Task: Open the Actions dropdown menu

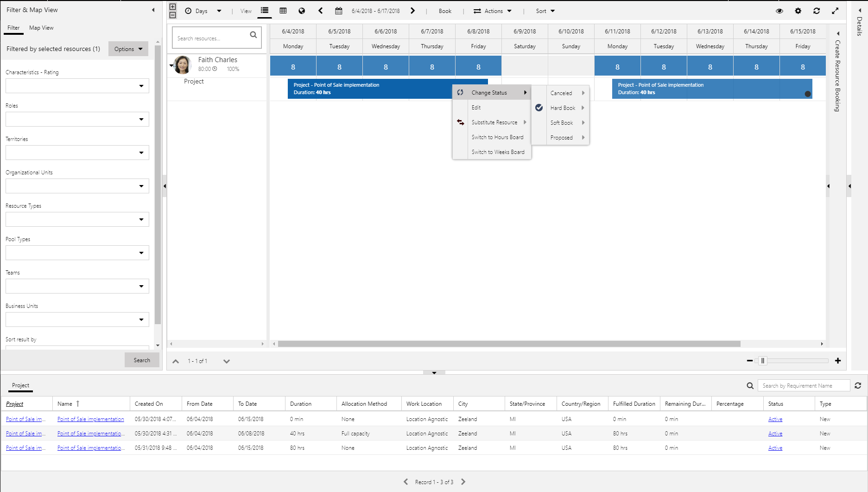Action: click(493, 11)
